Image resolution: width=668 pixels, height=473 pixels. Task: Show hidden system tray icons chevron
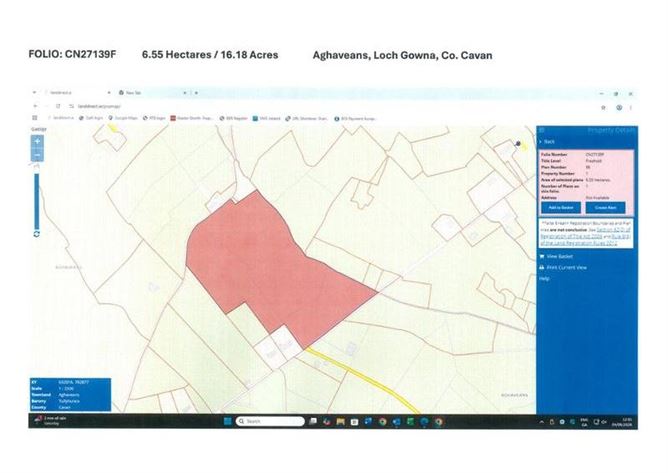tap(541, 422)
